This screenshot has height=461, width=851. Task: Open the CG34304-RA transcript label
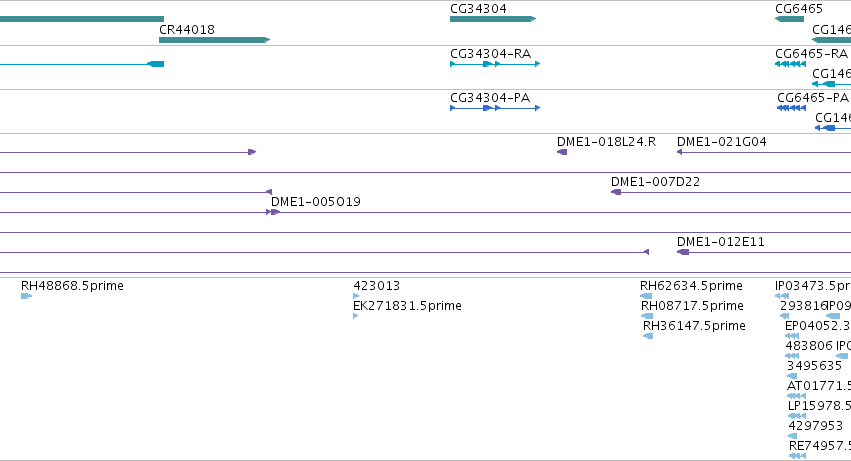[490, 54]
